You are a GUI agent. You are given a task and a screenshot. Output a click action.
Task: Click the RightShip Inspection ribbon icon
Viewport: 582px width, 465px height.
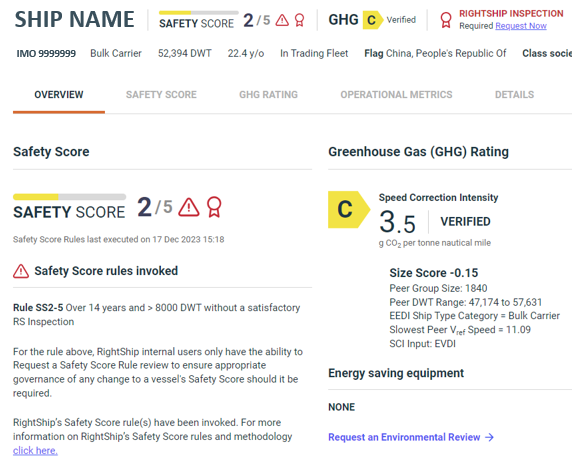coord(445,20)
